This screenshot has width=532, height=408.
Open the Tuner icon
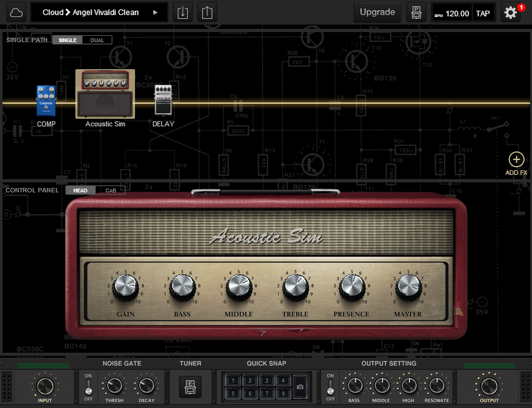tap(190, 387)
